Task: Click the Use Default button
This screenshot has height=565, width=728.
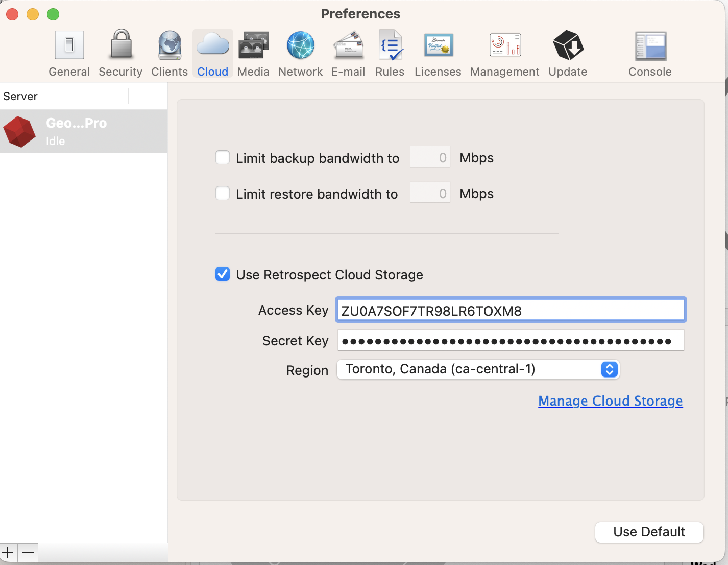Action: (x=649, y=532)
